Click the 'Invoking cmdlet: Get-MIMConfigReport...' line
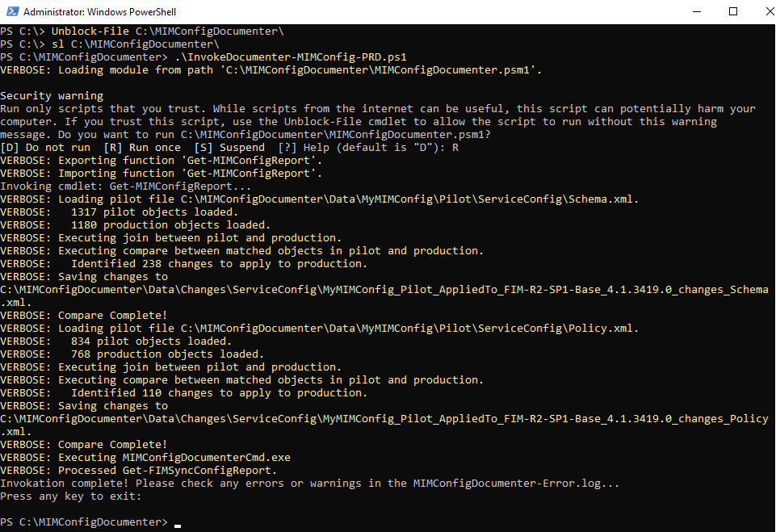The height and width of the screenshot is (532, 776). point(126,186)
